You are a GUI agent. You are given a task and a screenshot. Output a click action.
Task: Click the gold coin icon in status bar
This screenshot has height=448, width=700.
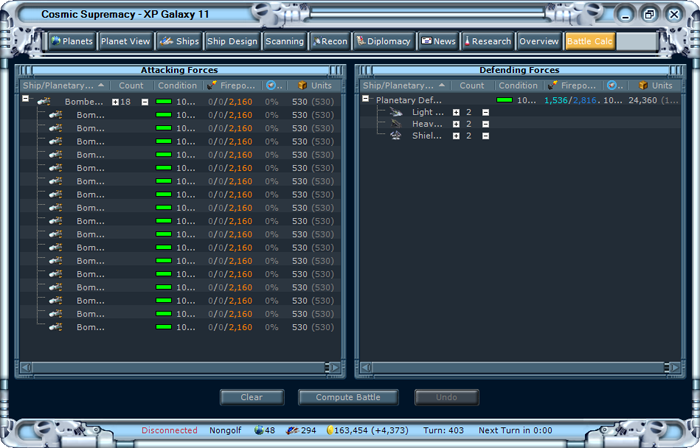tap(330, 430)
